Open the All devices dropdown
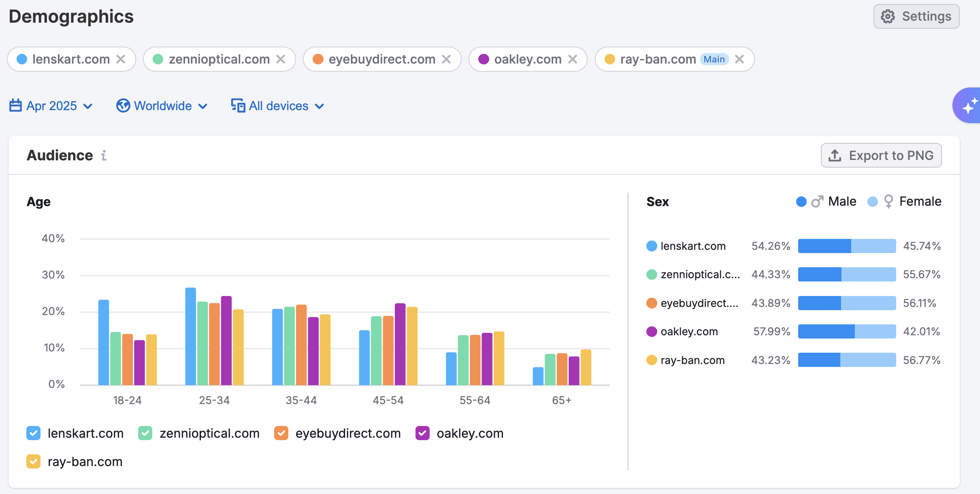980x494 pixels. (278, 106)
